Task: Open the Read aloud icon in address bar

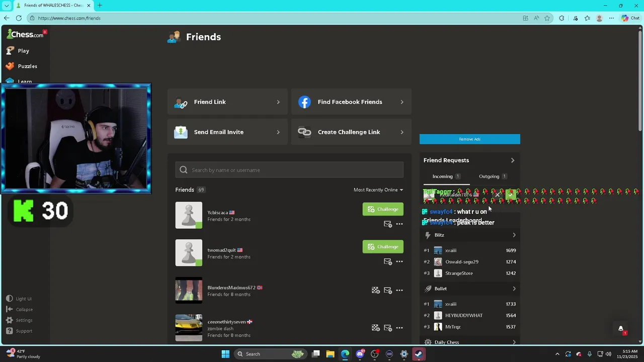Action: pyautogui.click(x=536, y=18)
